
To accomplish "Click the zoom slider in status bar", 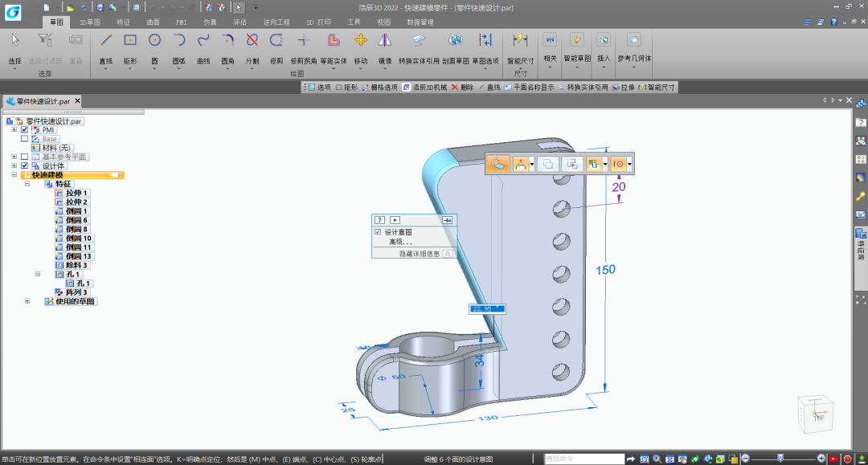I will tap(779, 458).
